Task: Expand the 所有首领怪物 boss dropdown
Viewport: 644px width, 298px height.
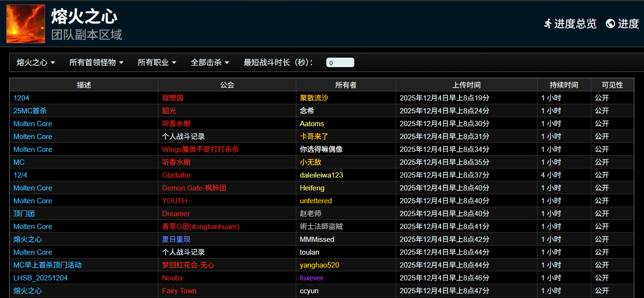Action: click(96, 62)
